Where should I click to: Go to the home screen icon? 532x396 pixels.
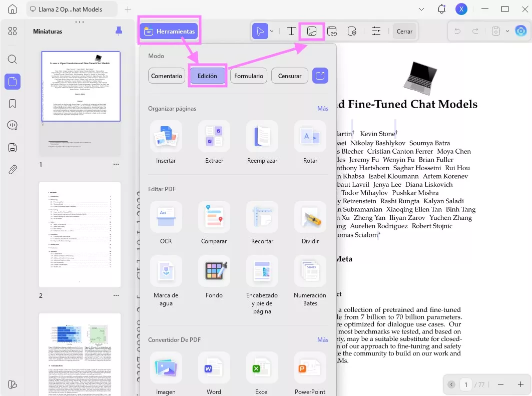(13, 9)
